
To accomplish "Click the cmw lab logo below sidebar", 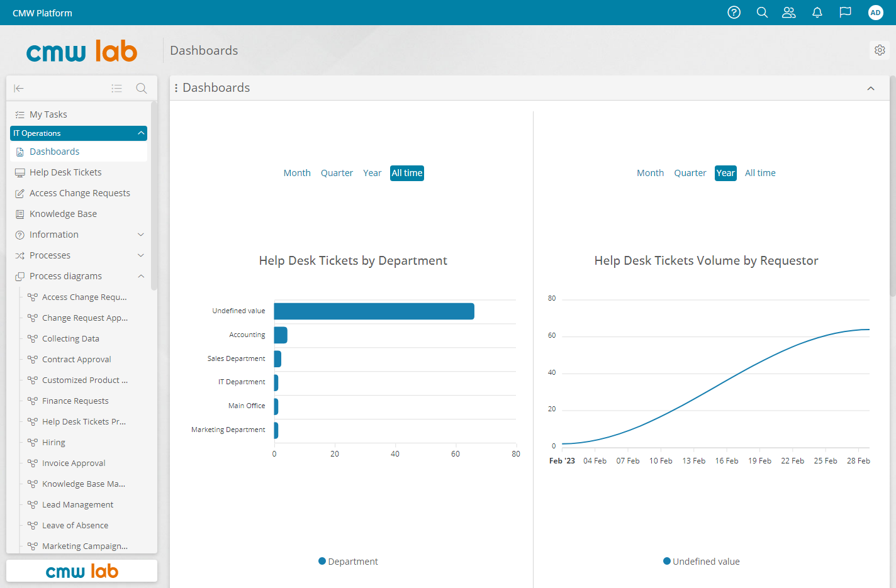I will click(x=82, y=571).
